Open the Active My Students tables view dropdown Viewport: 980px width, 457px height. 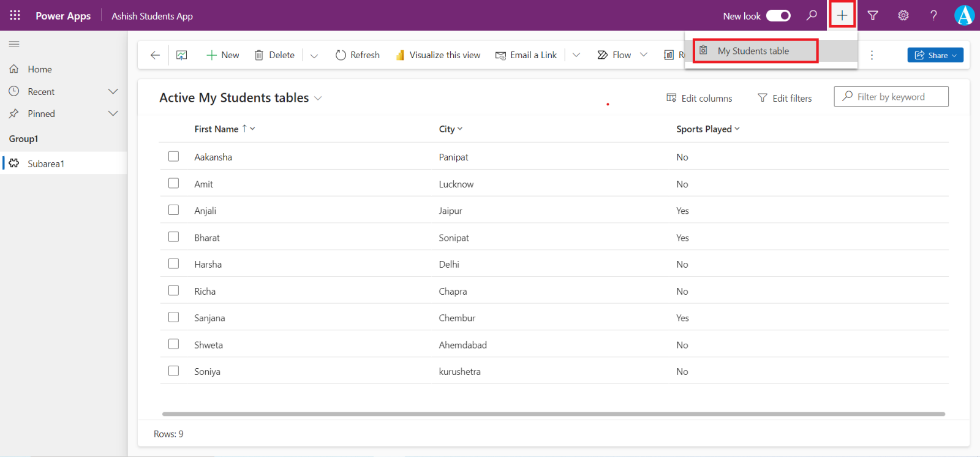(x=318, y=99)
